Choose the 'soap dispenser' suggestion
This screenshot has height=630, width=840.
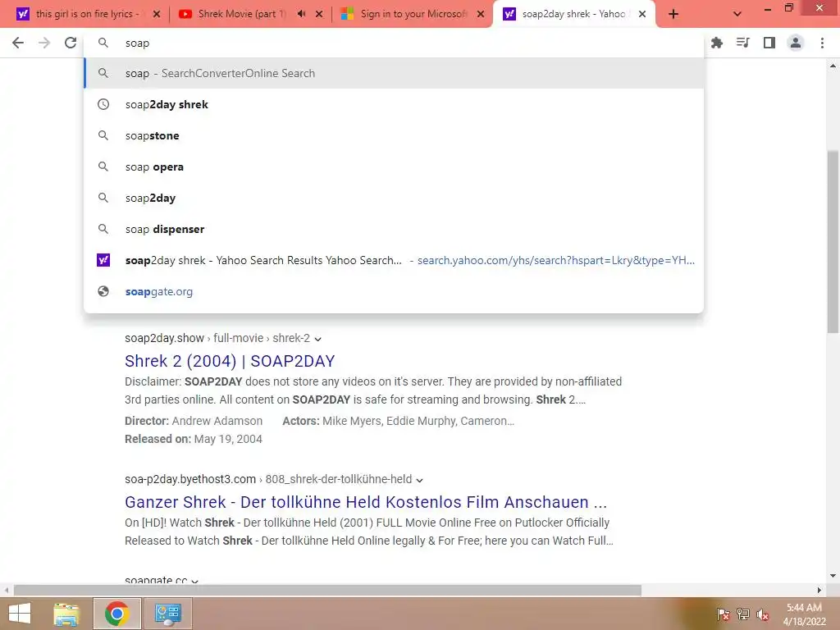(394, 229)
